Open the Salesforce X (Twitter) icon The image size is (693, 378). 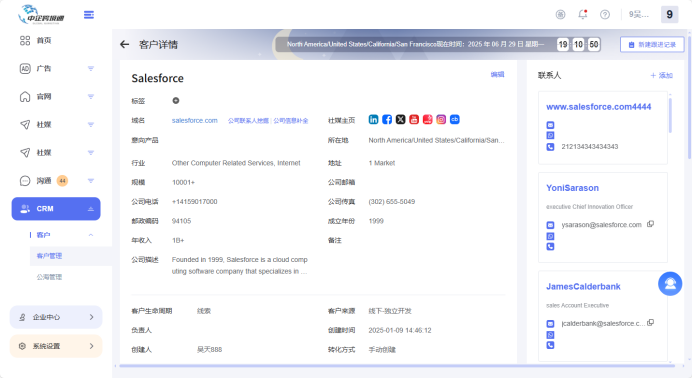[400, 119]
